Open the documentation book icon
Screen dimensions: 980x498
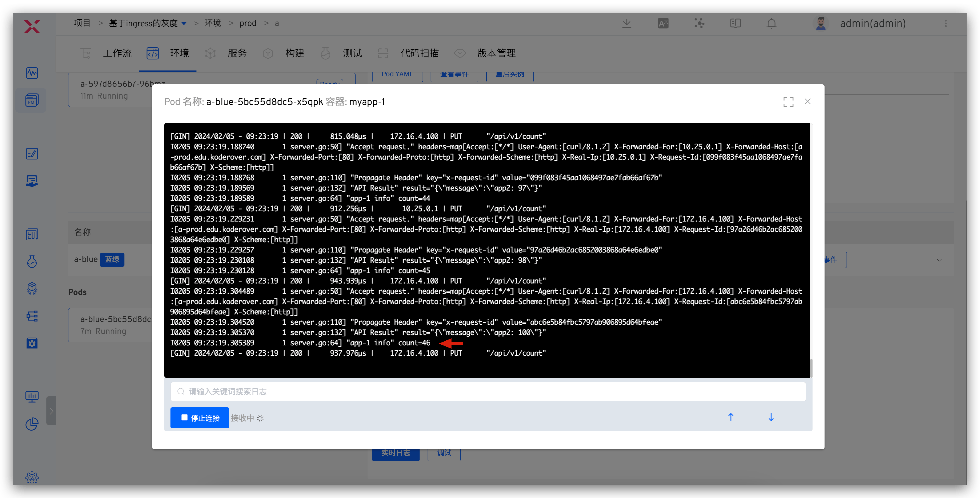(x=736, y=24)
